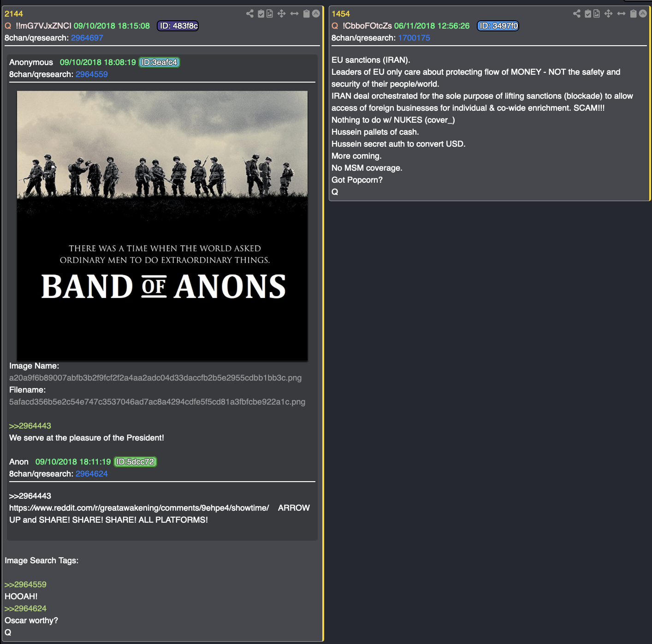Screen dimensions: 652x644
Task: Click quote reference >>2964624 above Oscar worthy?
Action: click(x=25, y=608)
